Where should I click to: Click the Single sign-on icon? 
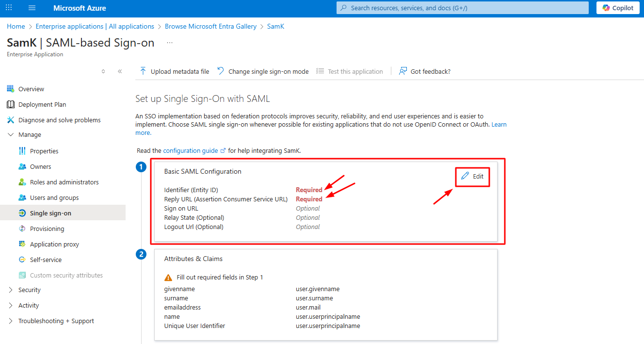tap(22, 213)
